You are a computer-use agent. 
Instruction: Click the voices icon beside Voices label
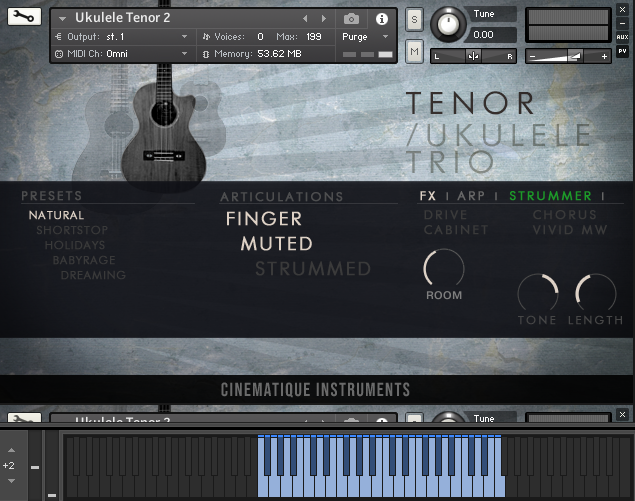[206, 37]
